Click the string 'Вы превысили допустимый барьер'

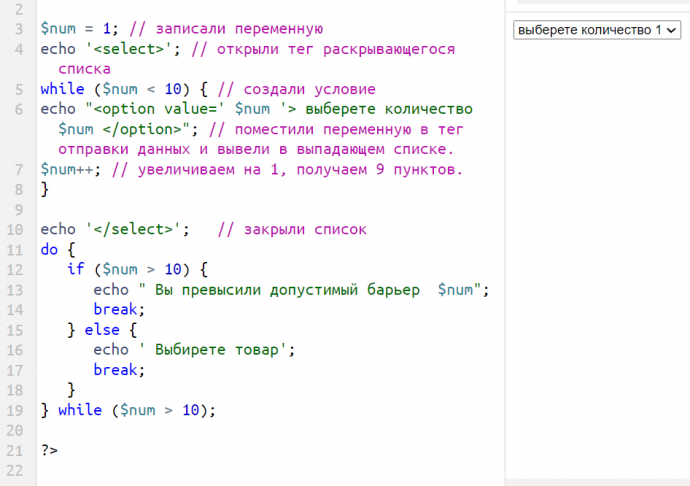pos(287,290)
